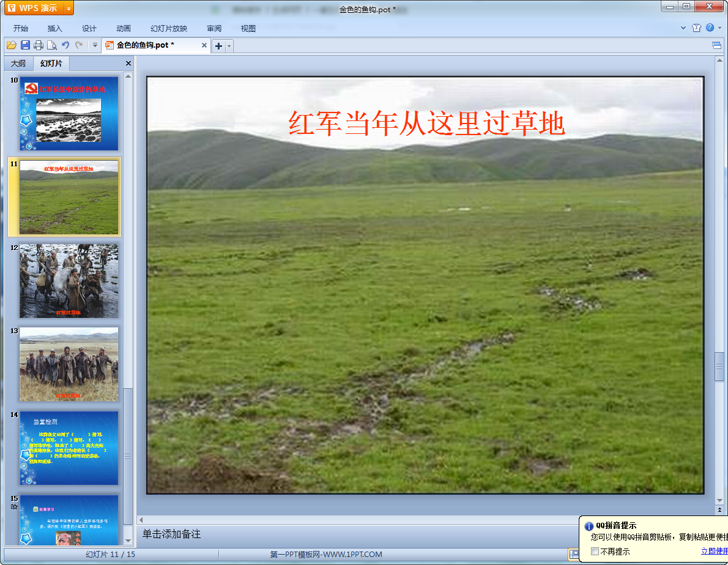
Task: Expand the quick access toolbar customize arrow
Action: 95,45
